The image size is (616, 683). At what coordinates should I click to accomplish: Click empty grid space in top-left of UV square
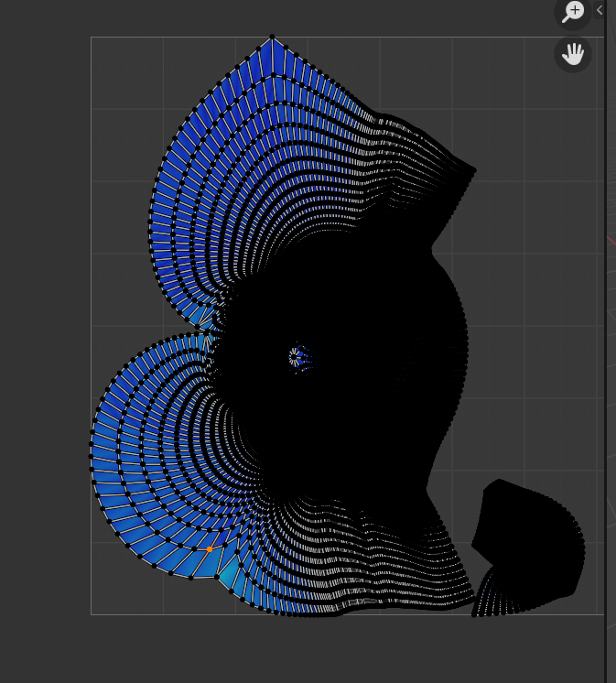[124, 78]
